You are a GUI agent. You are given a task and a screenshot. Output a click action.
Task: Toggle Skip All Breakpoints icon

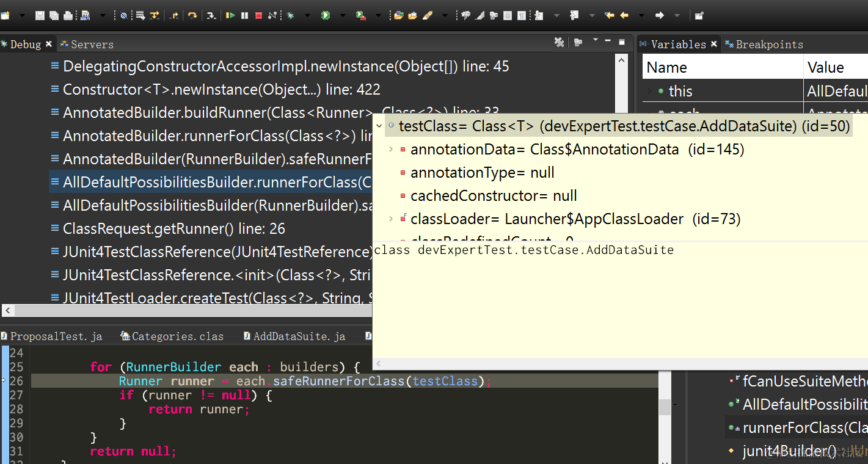[x=123, y=15]
